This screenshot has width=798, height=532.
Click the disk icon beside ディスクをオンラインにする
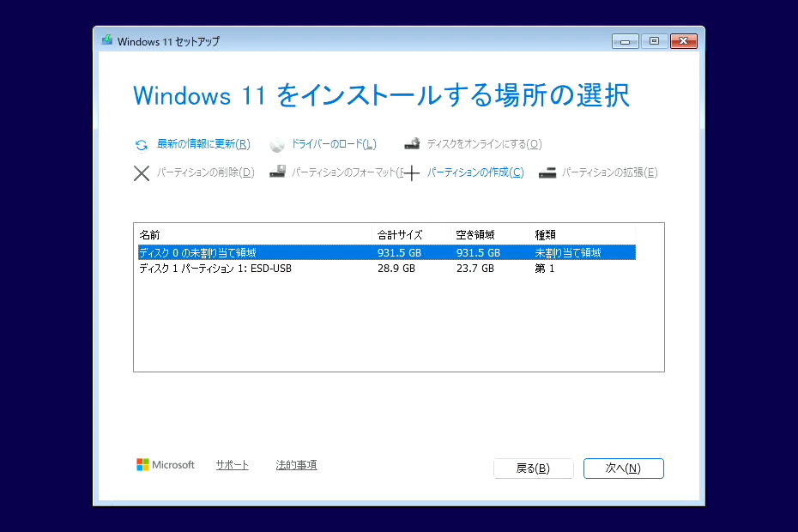(411, 142)
